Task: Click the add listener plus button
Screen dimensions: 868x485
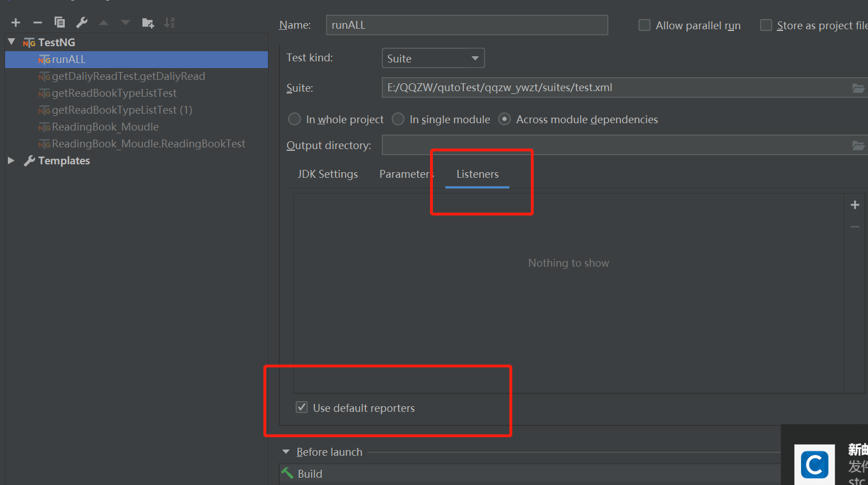Action: pos(854,205)
